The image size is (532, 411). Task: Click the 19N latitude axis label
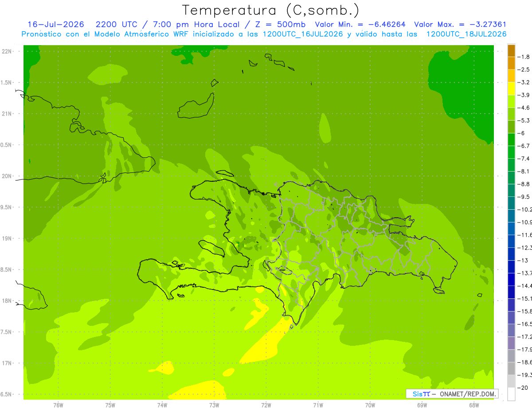[7, 239]
